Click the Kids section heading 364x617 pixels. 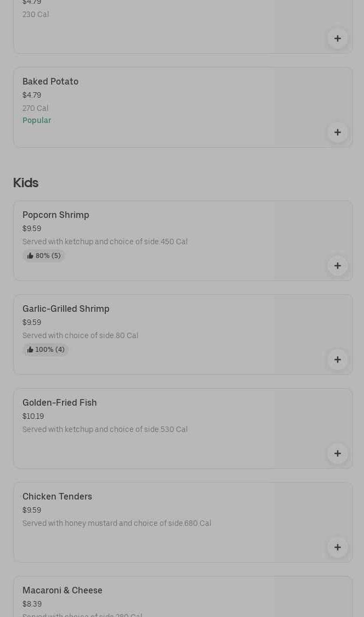click(26, 183)
